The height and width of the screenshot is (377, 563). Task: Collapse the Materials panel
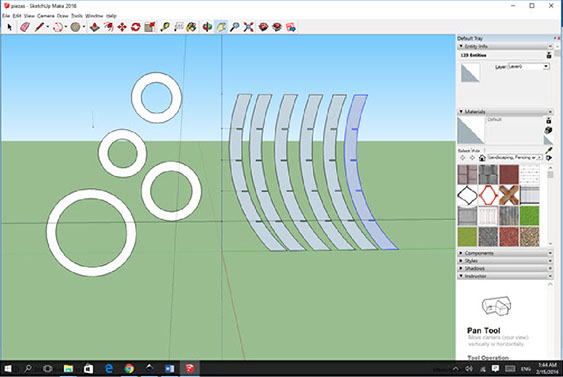click(x=461, y=112)
